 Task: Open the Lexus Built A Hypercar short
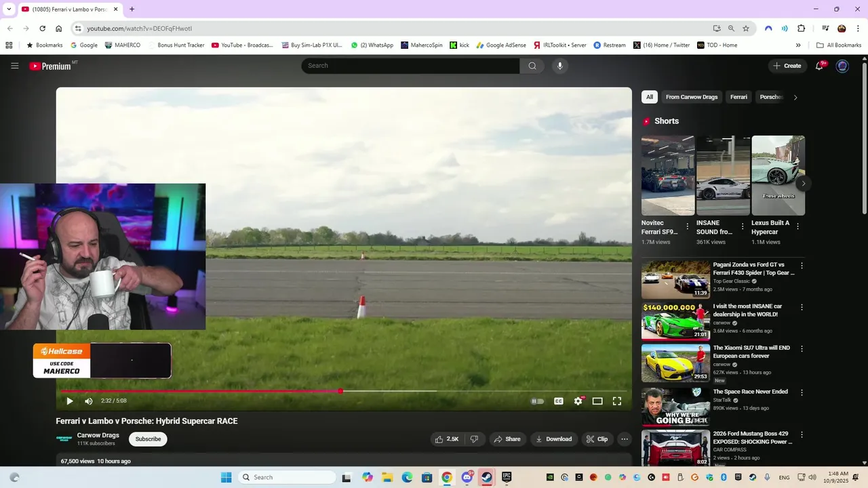[778, 176]
